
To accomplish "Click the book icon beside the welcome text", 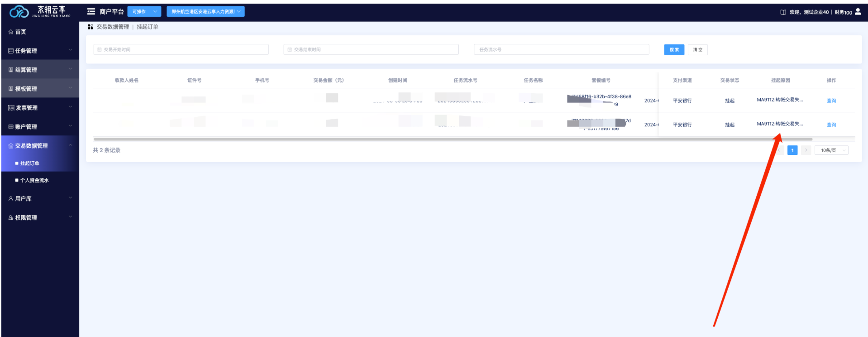I will pos(783,12).
